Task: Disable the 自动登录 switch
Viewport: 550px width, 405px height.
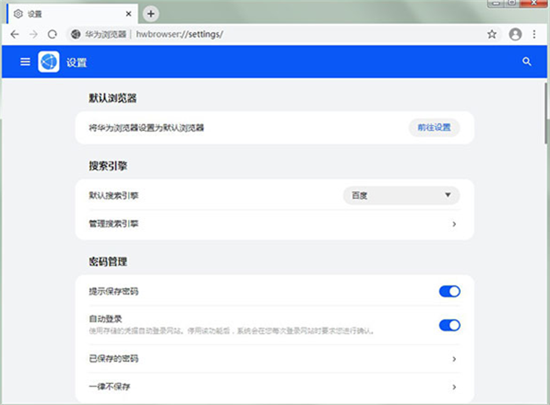Action: coord(449,325)
